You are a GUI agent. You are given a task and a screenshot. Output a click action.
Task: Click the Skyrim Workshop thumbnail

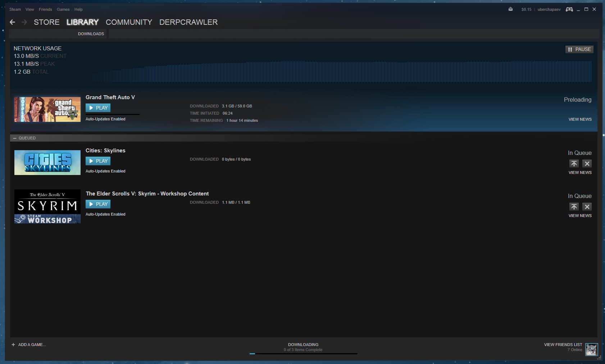[x=47, y=206]
